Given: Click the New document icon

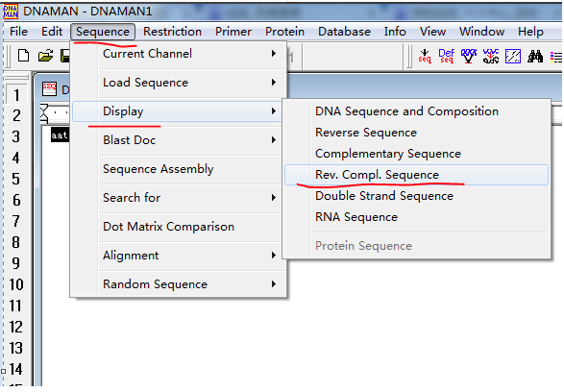Looking at the screenshot, I should pyautogui.click(x=23, y=56).
